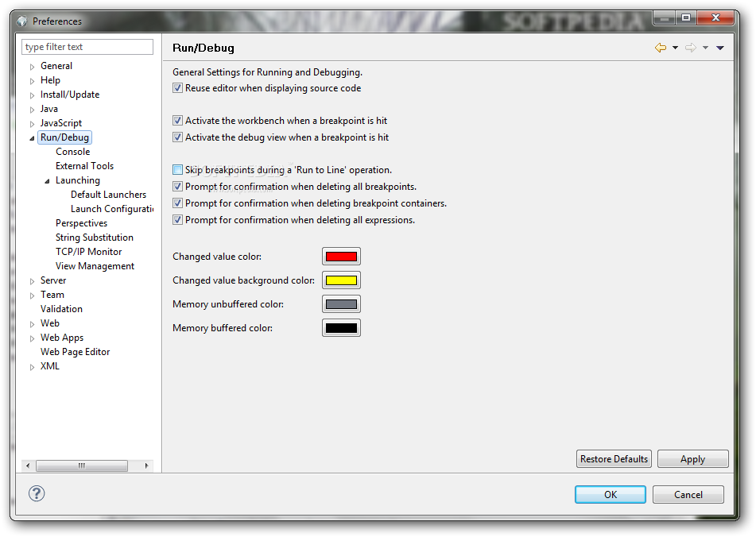
Task: Open the Perspectives preference page
Action: [81, 223]
